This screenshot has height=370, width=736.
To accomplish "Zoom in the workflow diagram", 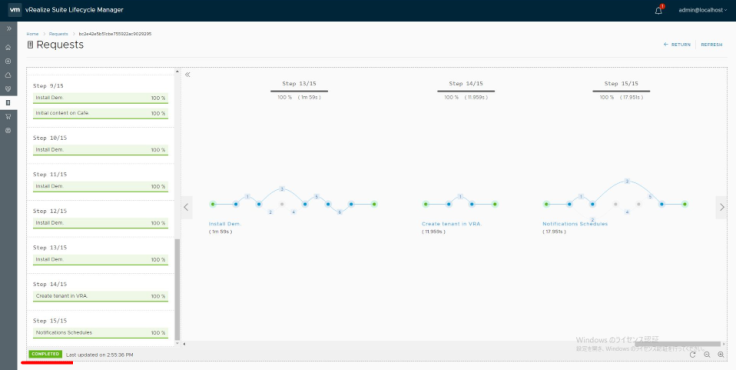I will click(x=721, y=355).
